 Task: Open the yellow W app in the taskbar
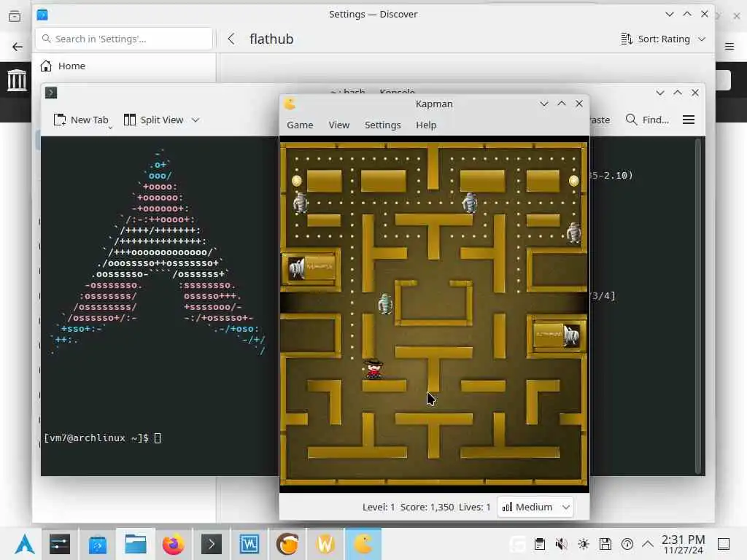(x=325, y=544)
